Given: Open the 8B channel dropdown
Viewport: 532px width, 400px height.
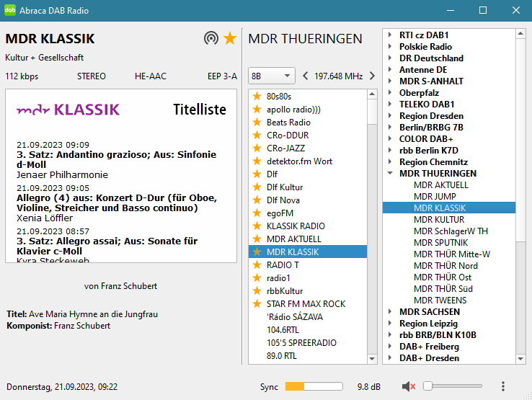Looking at the screenshot, I should 272,76.
